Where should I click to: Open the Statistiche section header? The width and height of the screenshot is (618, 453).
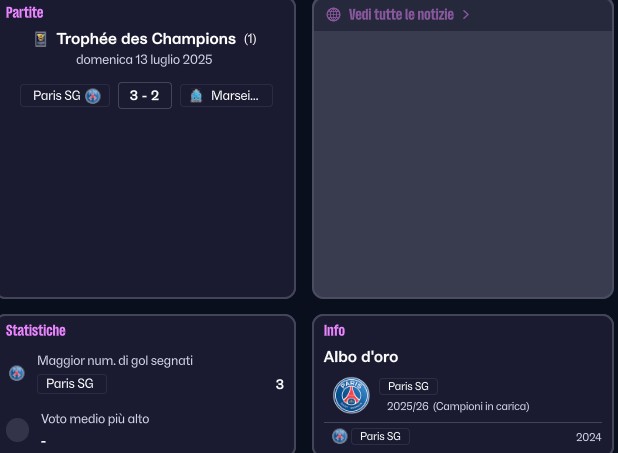click(36, 330)
